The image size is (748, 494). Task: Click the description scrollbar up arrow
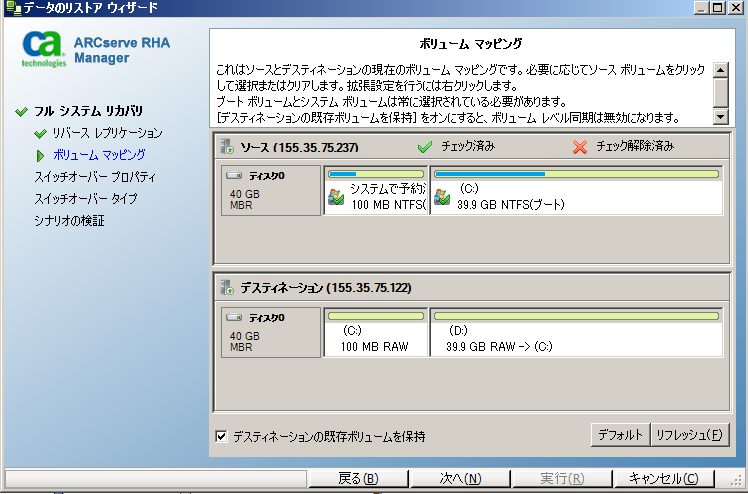pyautogui.click(x=720, y=70)
